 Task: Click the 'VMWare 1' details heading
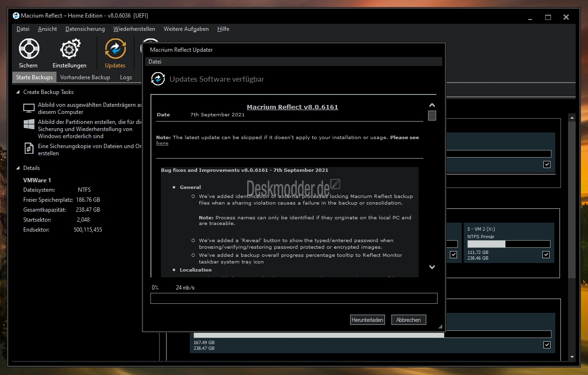coord(37,180)
